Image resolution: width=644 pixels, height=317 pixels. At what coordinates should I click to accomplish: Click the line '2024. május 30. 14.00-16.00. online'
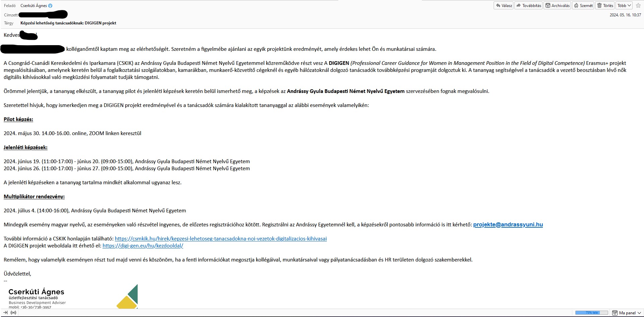72,133
